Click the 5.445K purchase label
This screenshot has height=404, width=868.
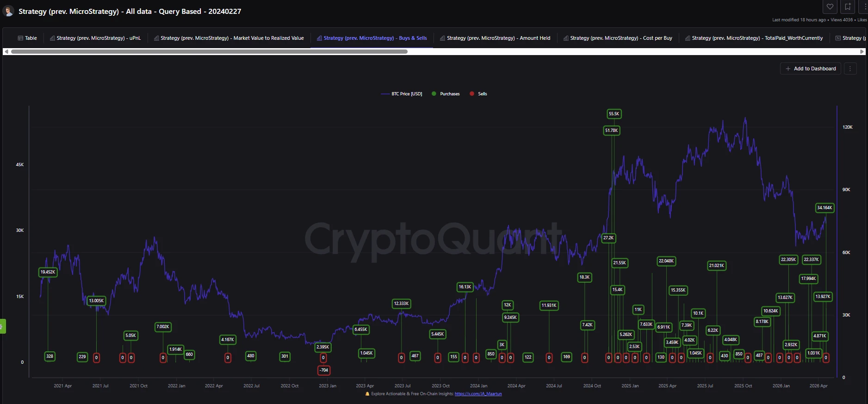tap(438, 334)
